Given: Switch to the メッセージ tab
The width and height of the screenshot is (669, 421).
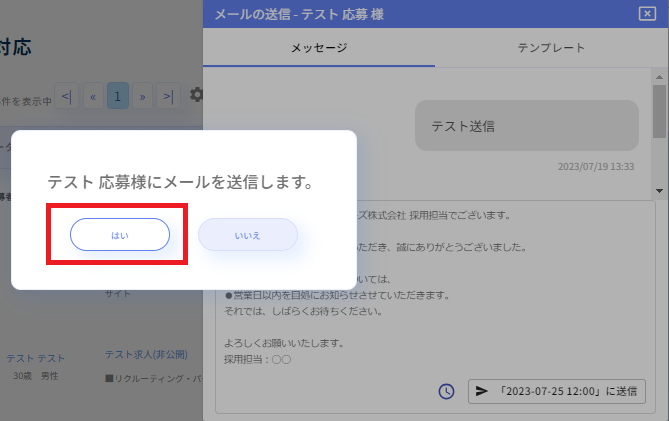Looking at the screenshot, I should tap(319, 47).
